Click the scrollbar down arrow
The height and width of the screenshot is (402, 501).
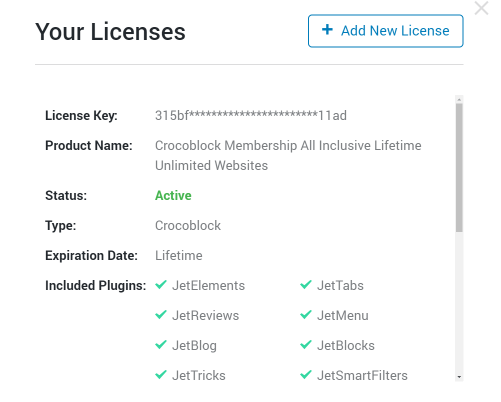click(459, 377)
